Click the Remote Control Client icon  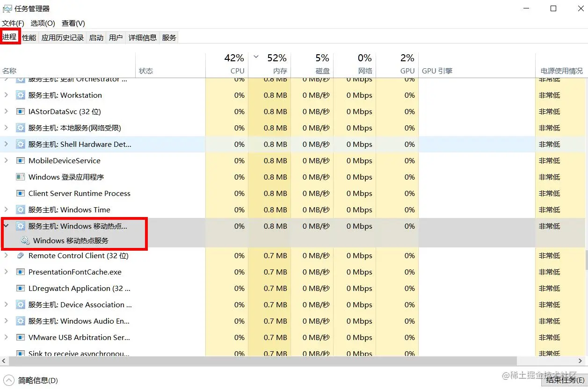[x=21, y=255]
